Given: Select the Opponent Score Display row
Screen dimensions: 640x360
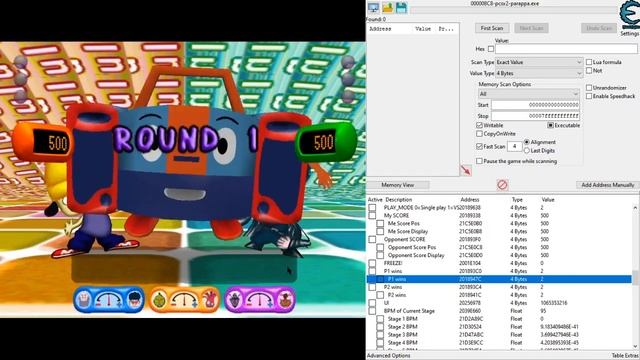Looking at the screenshot, I should point(499,256).
